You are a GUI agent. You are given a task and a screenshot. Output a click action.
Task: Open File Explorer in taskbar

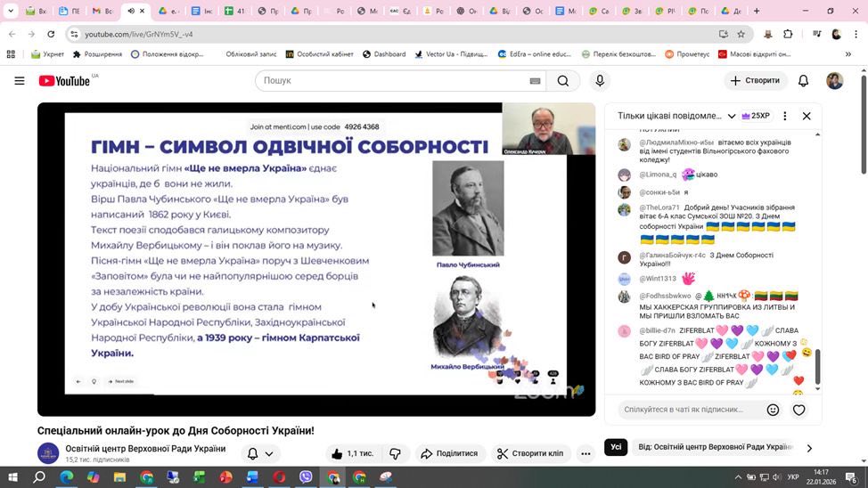coord(119,477)
